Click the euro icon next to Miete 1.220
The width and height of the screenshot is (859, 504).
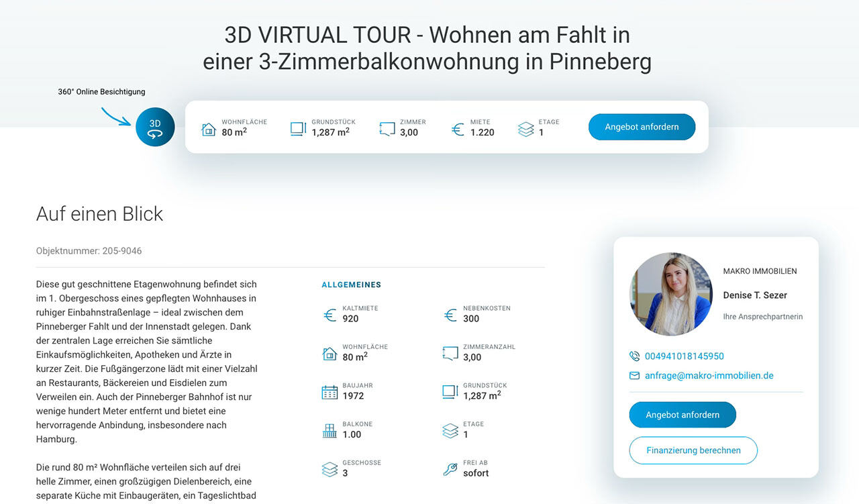[458, 129]
